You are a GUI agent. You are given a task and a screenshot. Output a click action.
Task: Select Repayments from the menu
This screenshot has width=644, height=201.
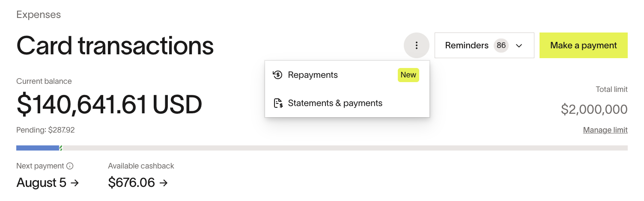click(x=313, y=75)
